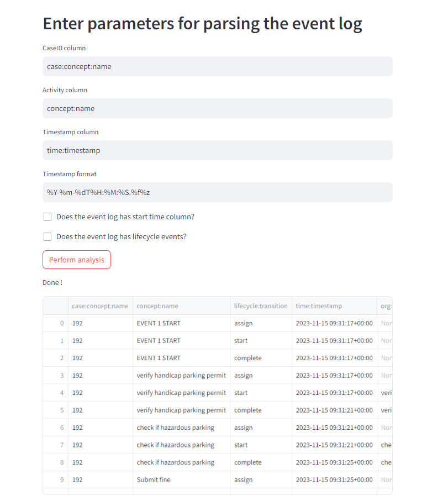Click the partially visible org column header

(x=386, y=305)
